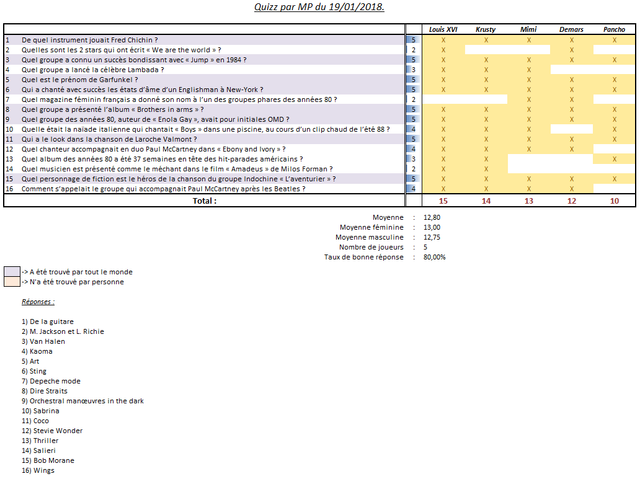Viewport: 640px width, 478px height.
Task: Click Mimi's X mark in magazine féminin row
Action: click(529, 100)
